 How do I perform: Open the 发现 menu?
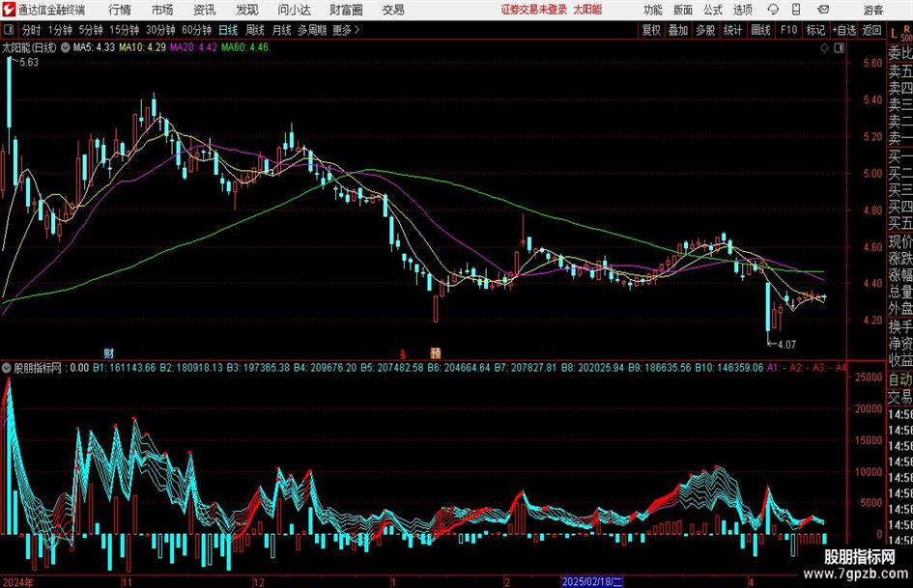pos(247,10)
